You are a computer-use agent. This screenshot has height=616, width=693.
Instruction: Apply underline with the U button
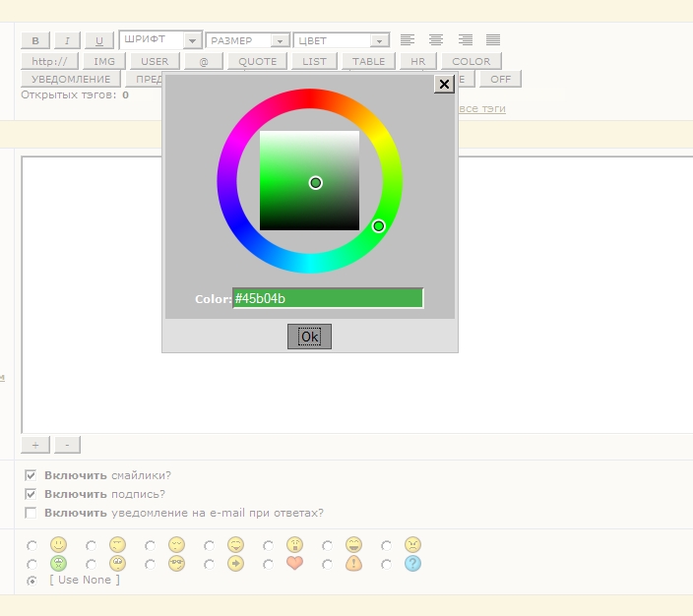click(x=98, y=40)
